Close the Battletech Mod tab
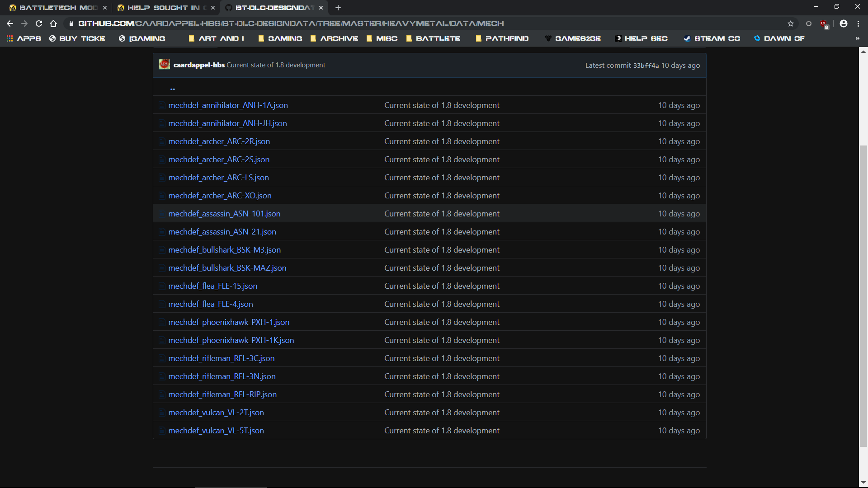 coord(105,8)
